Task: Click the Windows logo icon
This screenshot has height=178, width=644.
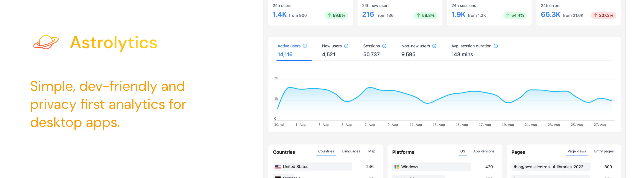Action: pyautogui.click(x=396, y=167)
